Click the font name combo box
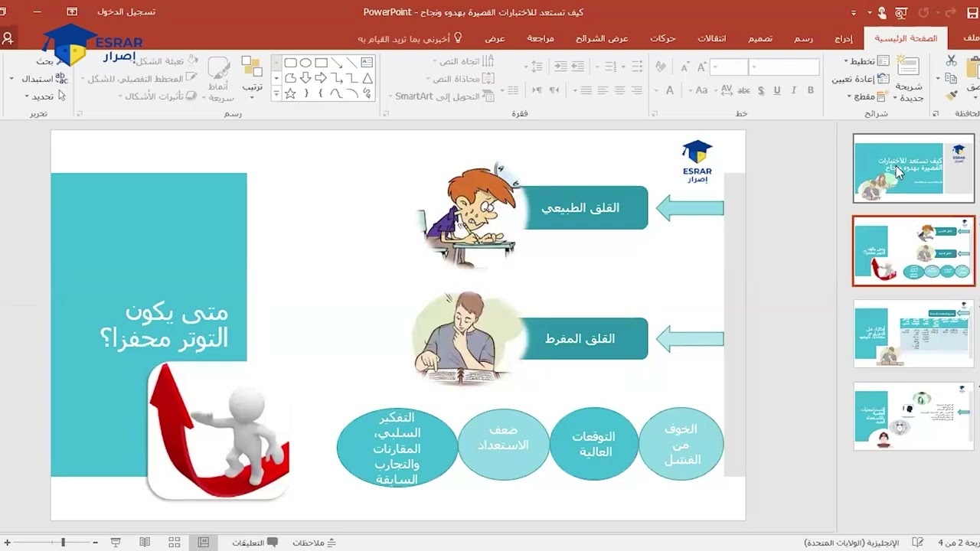The height and width of the screenshot is (551, 980). [785, 67]
